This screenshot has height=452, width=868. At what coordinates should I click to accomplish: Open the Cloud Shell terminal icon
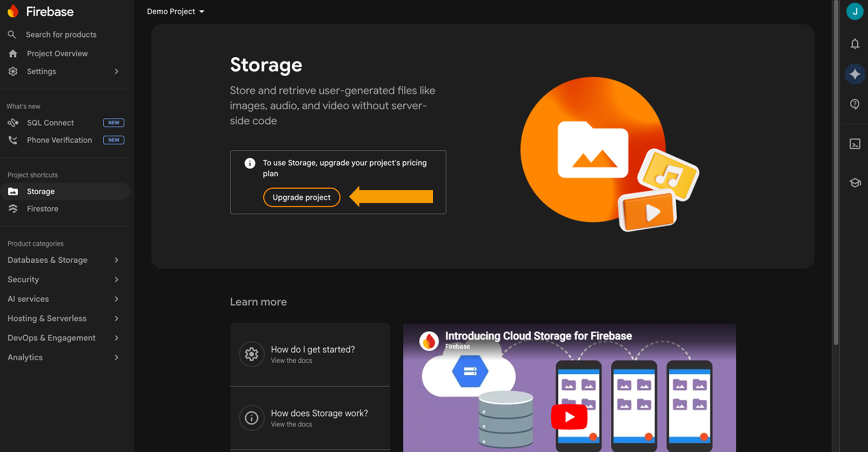point(854,144)
